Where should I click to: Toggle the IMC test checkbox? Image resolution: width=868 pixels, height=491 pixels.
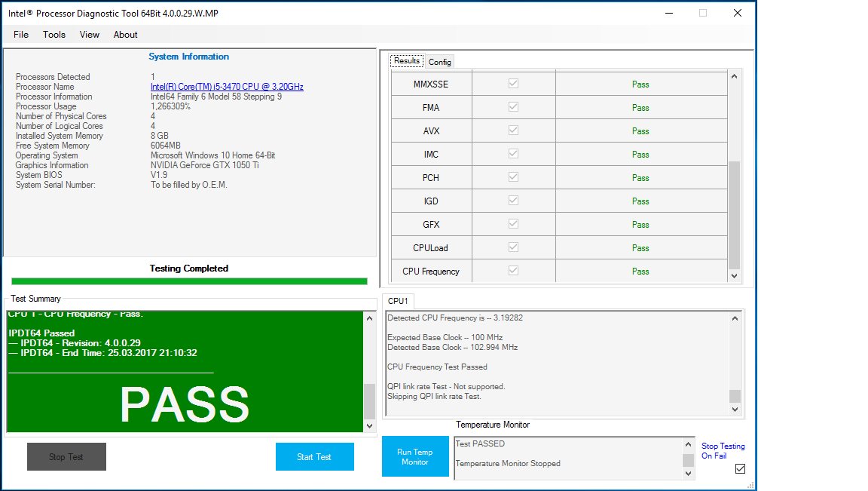coord(513,154)
